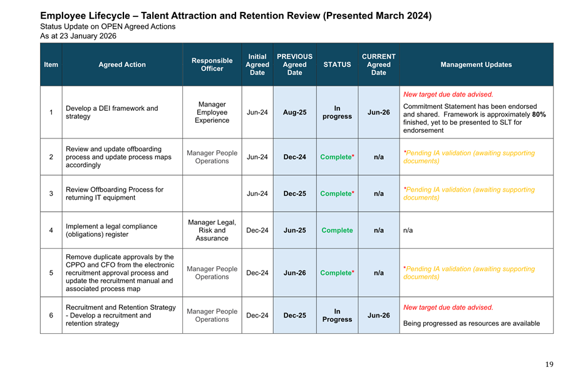Click the "CURRENT Agreed Date" column header
The width and height of the screenshot is (563, 392).
pyautogui.click(x=378, y=64)
